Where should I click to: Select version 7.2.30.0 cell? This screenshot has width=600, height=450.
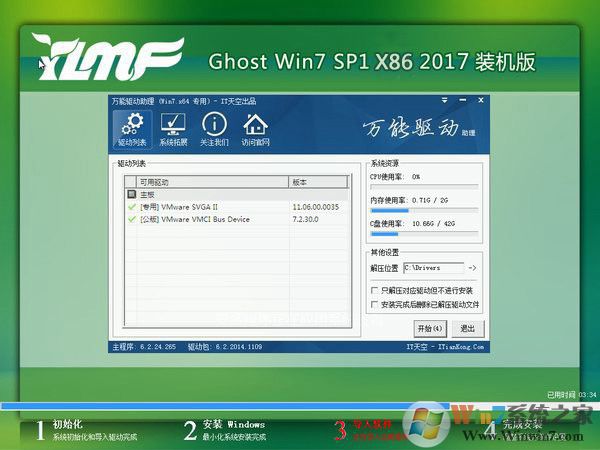click(x=305, y=219)
